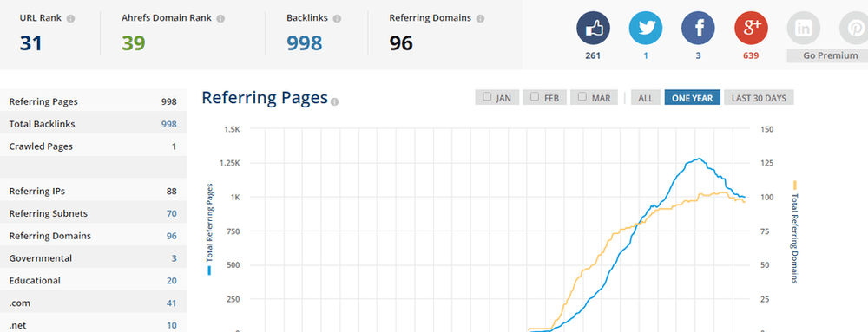Tick the MAR checkbox

coord(582,97)
